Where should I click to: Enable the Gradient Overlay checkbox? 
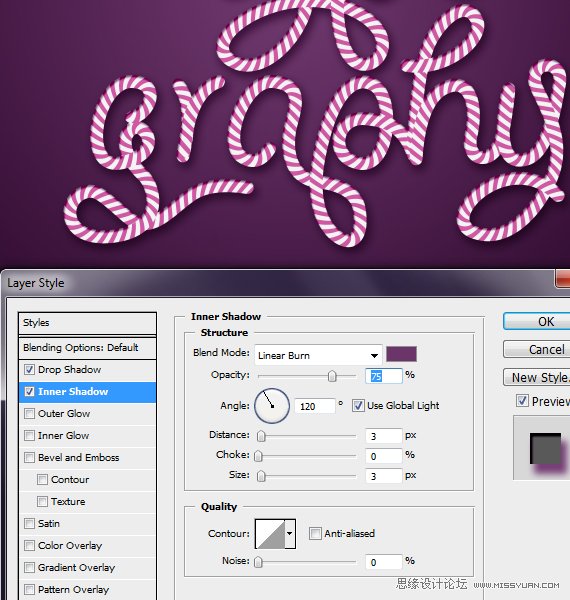[29, 567]
